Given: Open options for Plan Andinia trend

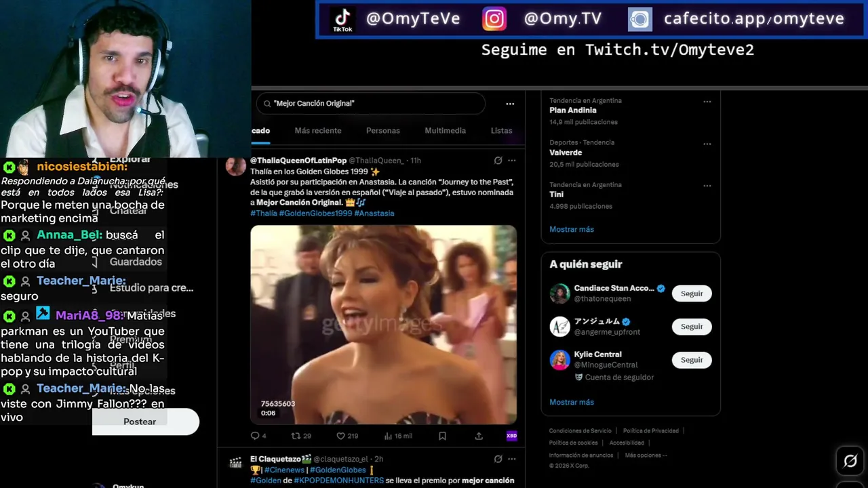Looking at the screenshot, I should (707, 102).
